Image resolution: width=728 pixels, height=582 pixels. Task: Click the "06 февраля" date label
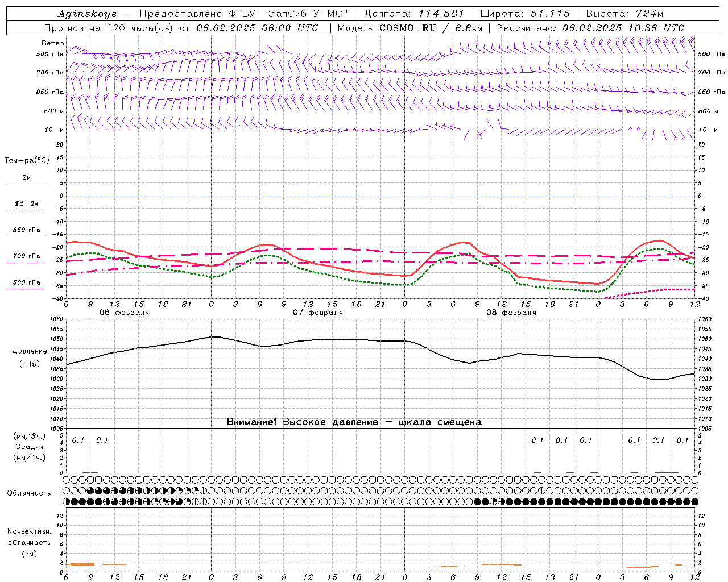(125, 313)
